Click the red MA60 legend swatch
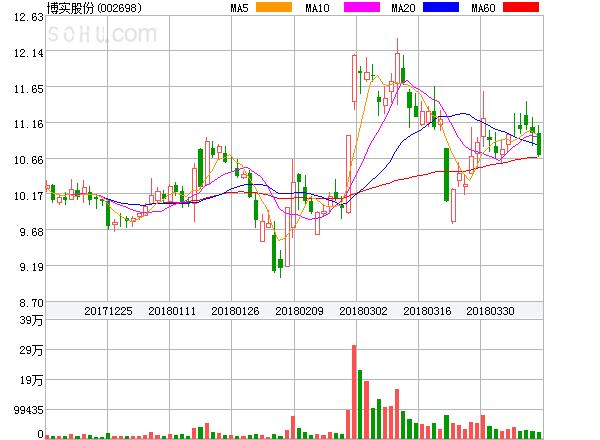Viewport: 600px width, 440px height. click(x=521, y=7)
